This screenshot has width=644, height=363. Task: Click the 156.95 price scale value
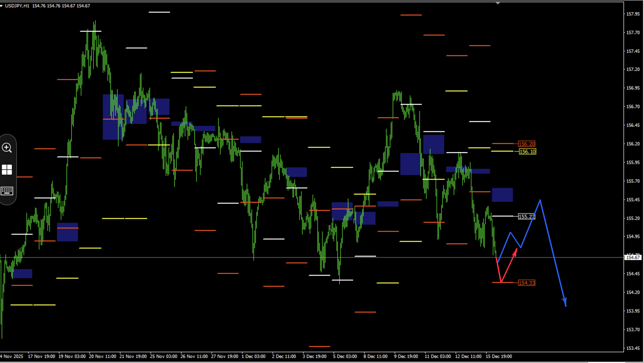(x=633, y=88)
